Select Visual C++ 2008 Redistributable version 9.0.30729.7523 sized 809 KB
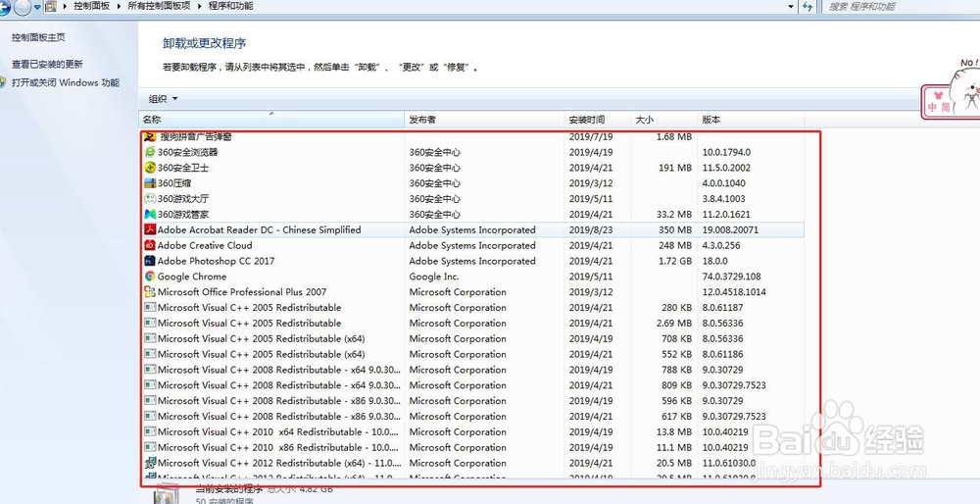 [473, 385]
